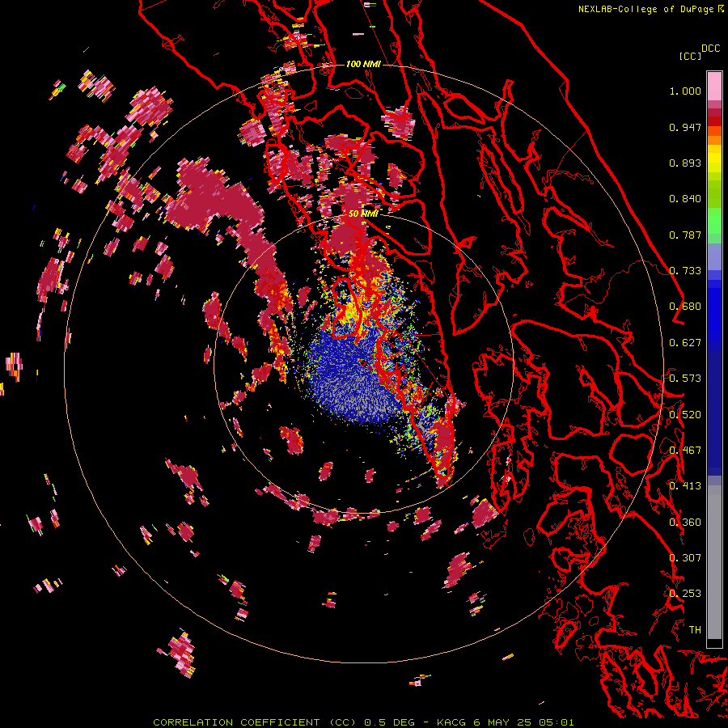Click the 0.413 value on the color scale
Viewport: 728px width, 728px height.
pos(685,486)
